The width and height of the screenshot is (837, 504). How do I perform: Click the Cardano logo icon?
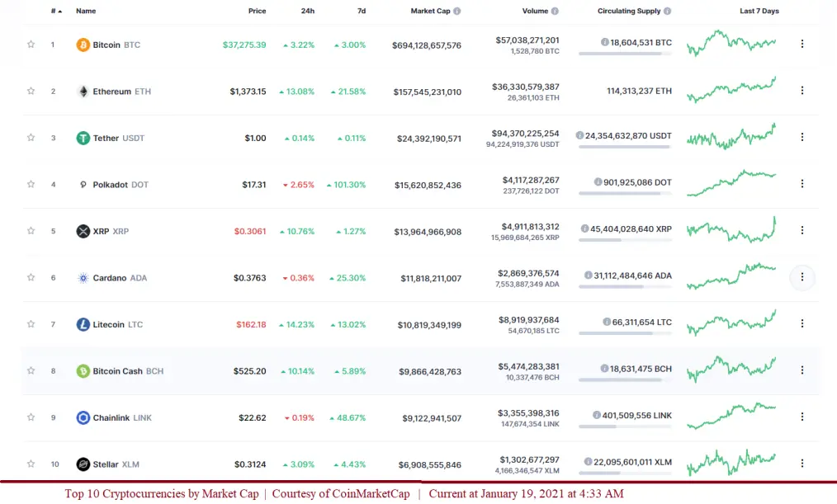83,278
